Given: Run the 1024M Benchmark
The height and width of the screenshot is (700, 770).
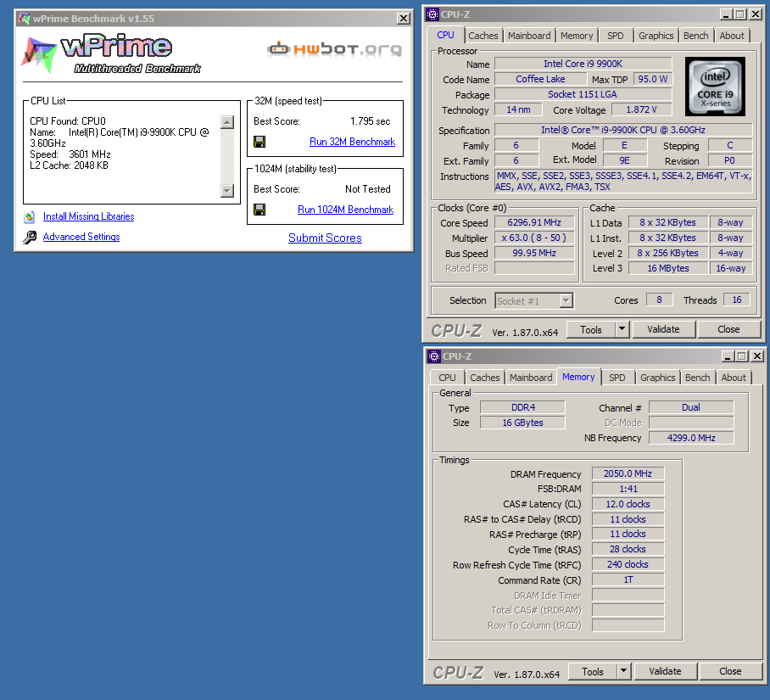Looking at the screenshot, I should point(345,210).
